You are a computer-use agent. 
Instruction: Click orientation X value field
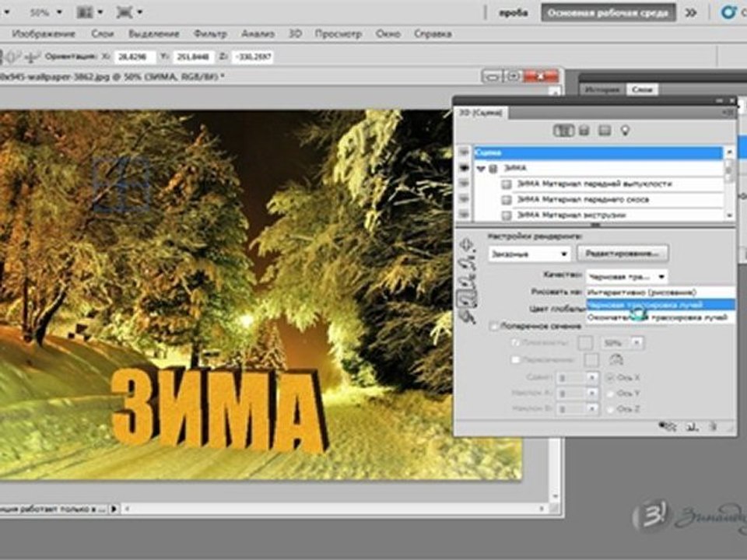coord(135,57)
